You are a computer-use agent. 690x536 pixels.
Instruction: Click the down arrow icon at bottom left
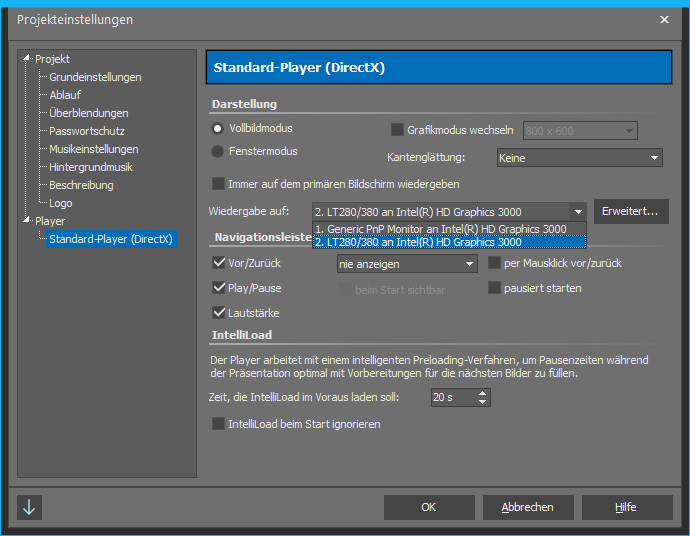[x=29, y=507]
